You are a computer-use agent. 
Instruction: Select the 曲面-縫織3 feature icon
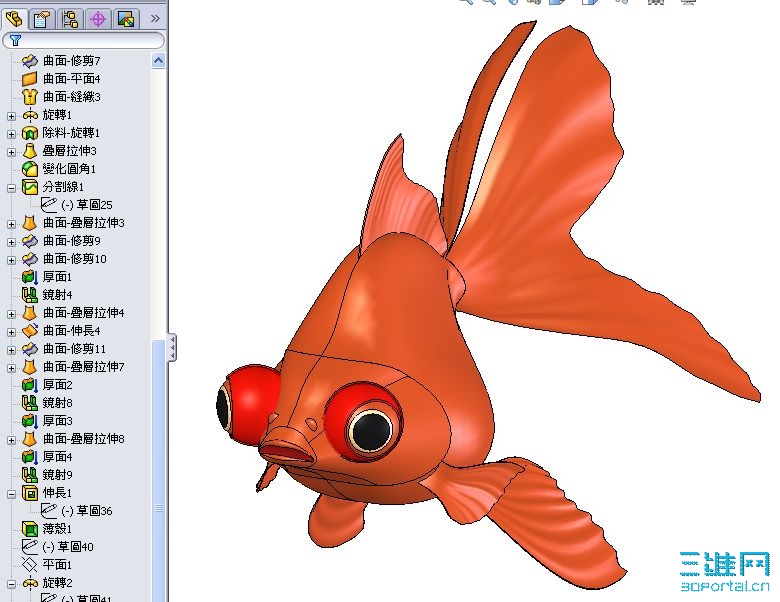30,97
